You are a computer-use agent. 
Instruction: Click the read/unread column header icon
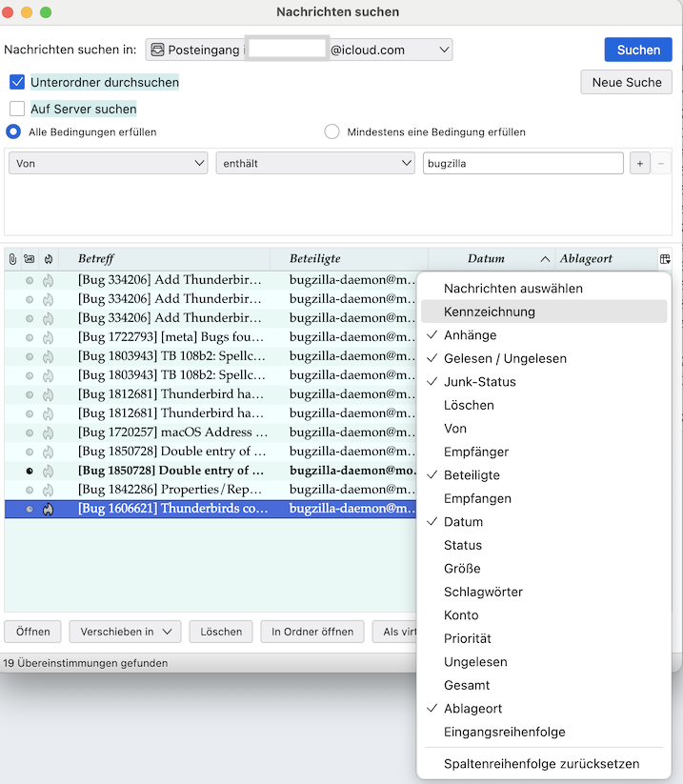tap(29, 259)
